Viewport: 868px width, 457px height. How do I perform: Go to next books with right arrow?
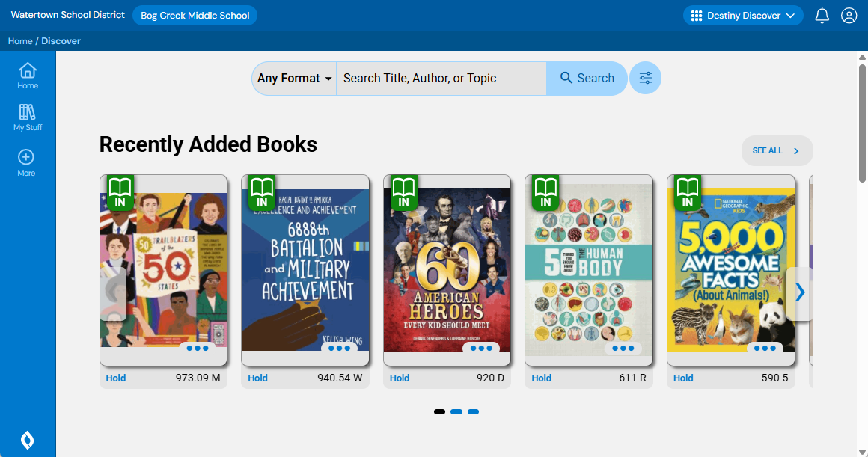(x=799, y=292)
